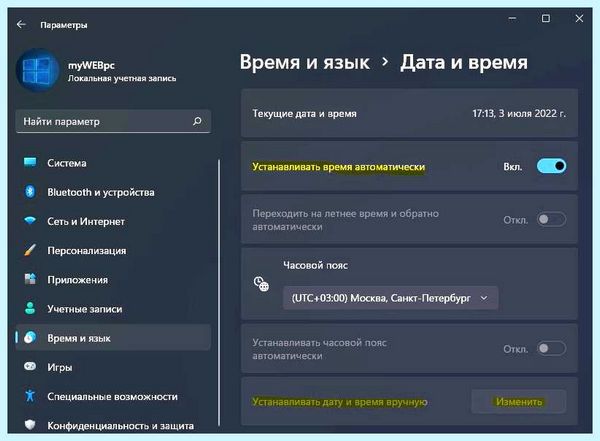
Task: Click the Учетные записи person icon
Action: click(x=30, y=308)
